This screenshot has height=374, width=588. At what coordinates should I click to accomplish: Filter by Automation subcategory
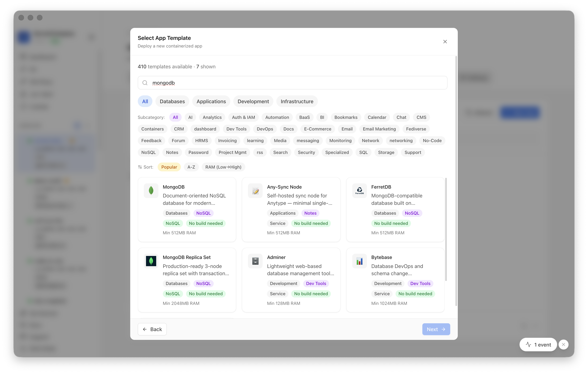pos(277,117)
